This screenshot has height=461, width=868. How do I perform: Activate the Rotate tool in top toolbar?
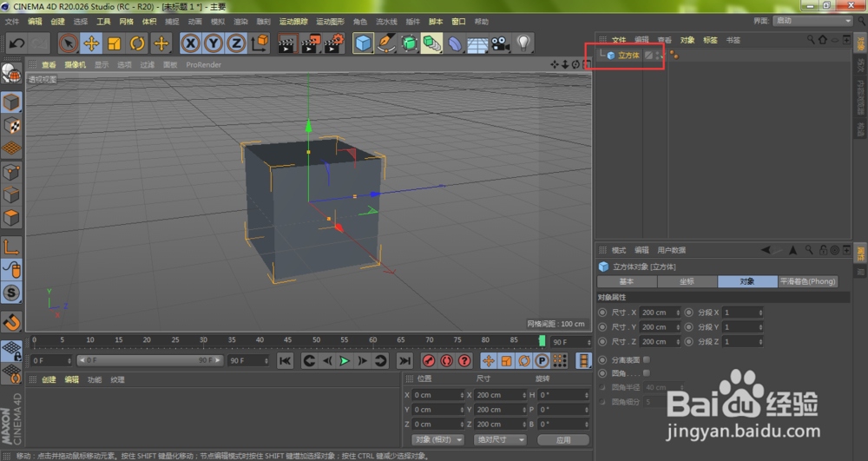click(x=137, y=43)
